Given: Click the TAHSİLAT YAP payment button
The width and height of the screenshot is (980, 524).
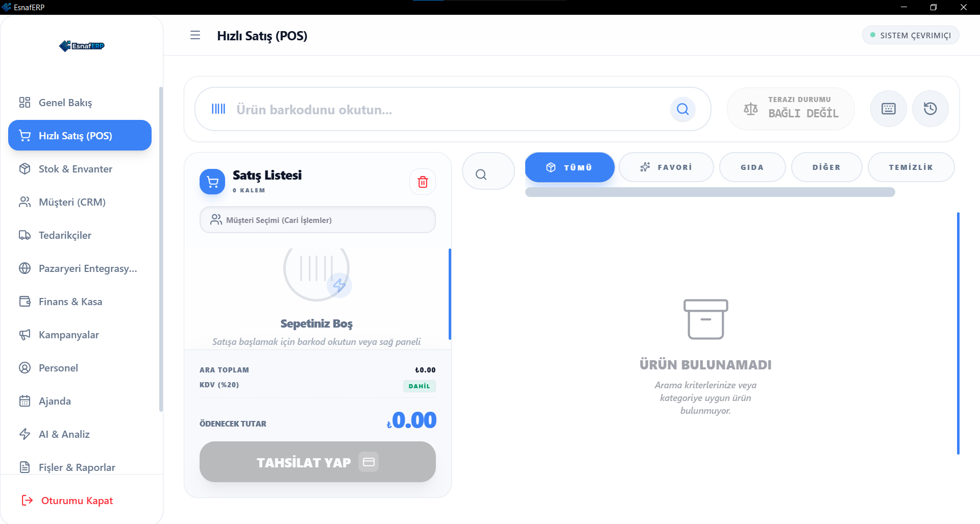Looking at the screenshot, I should (317, 462).
